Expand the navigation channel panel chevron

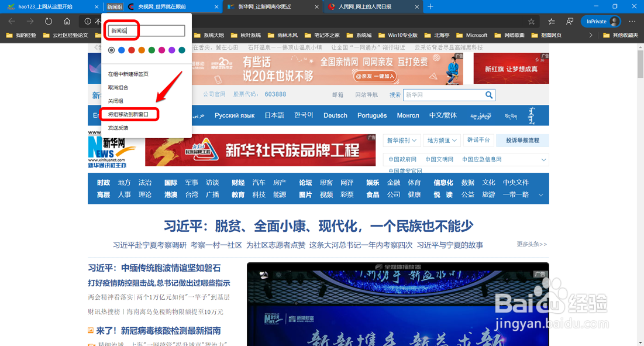(x=541, y=195)
